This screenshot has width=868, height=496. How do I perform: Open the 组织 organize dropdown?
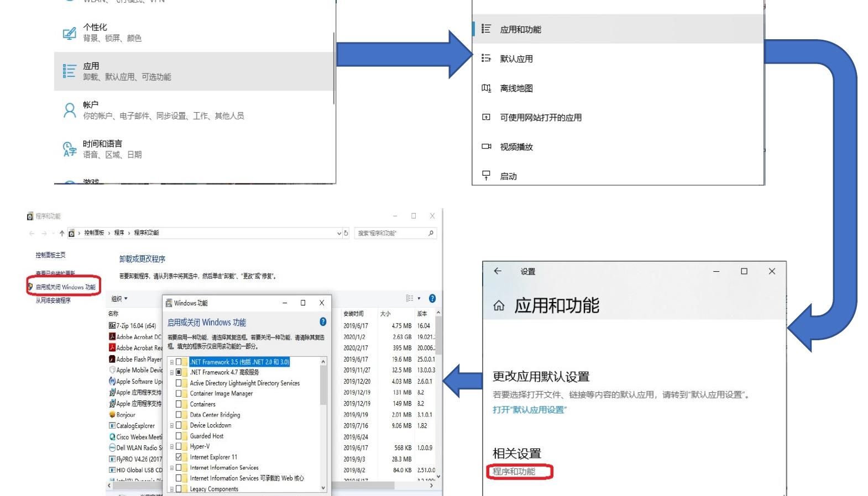[x=119, y=299]
